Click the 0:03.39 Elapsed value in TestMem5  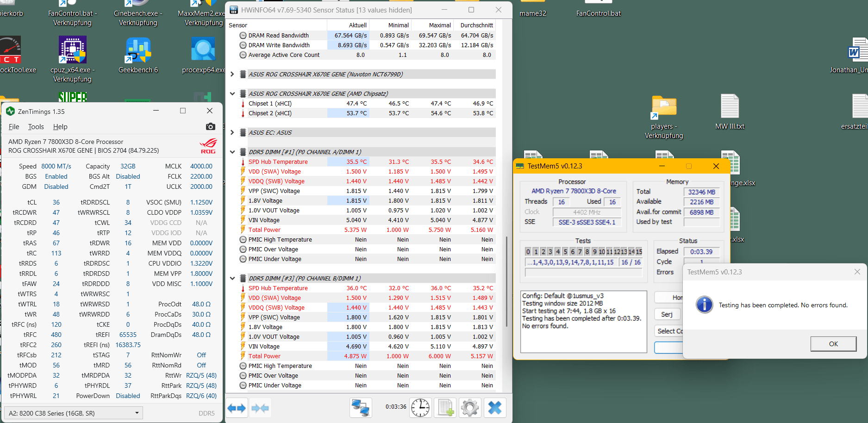[x=701, y=252]
